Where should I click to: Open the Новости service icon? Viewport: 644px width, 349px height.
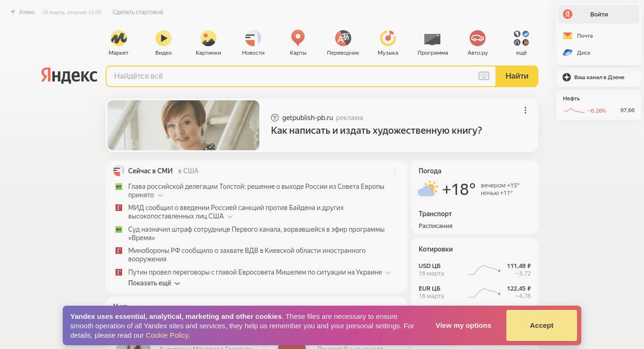[x=253, y=38]
